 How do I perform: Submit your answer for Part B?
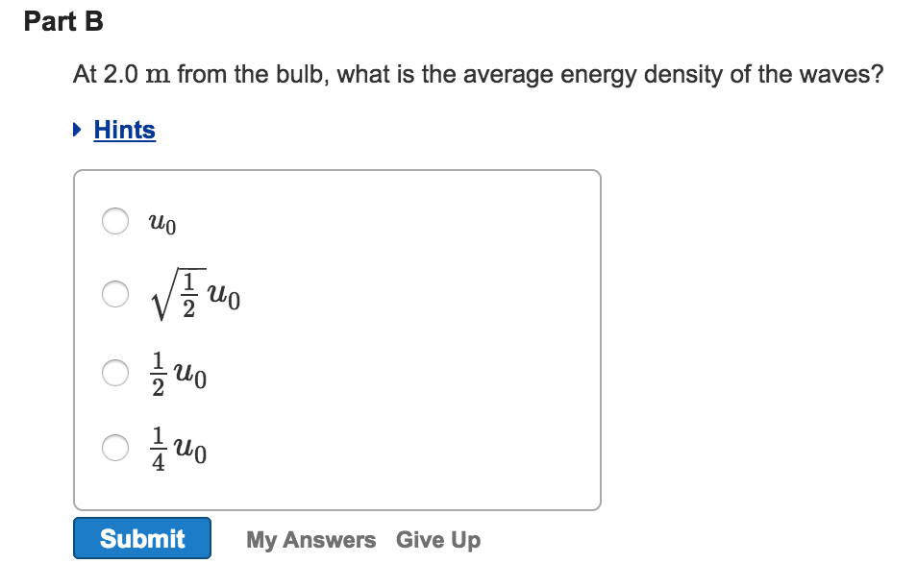pyautogui.click(x=141, y=538)
